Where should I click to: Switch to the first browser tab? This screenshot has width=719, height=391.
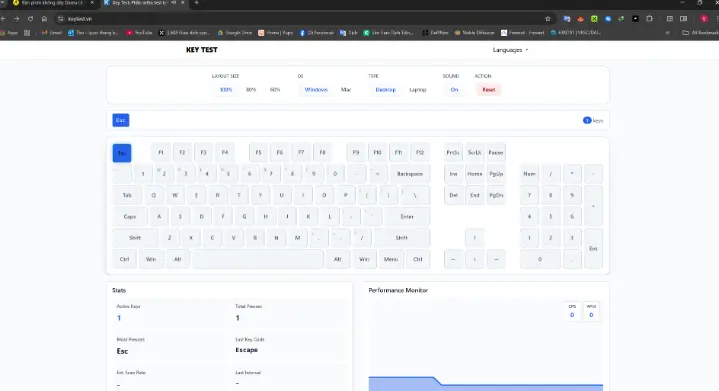[x=52, y=3]
